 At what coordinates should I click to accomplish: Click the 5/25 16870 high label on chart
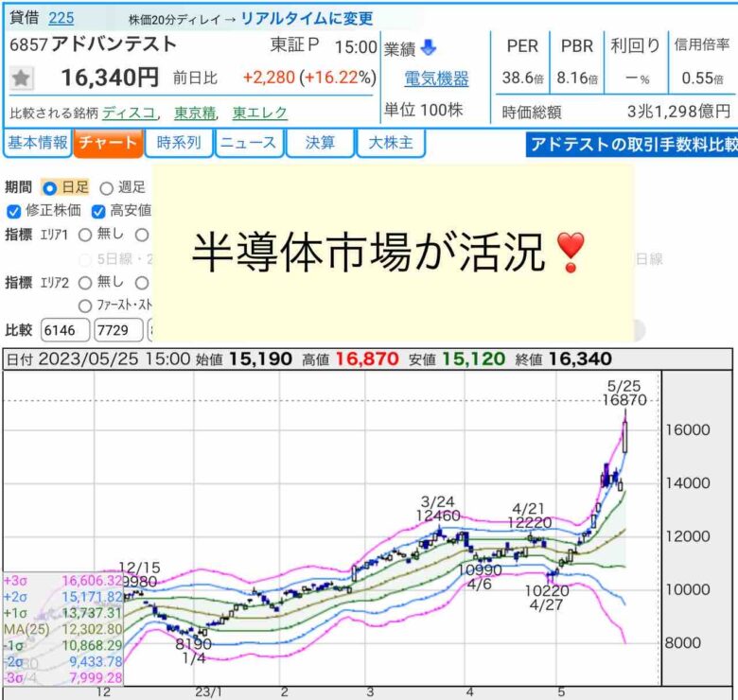click(624, 394)
